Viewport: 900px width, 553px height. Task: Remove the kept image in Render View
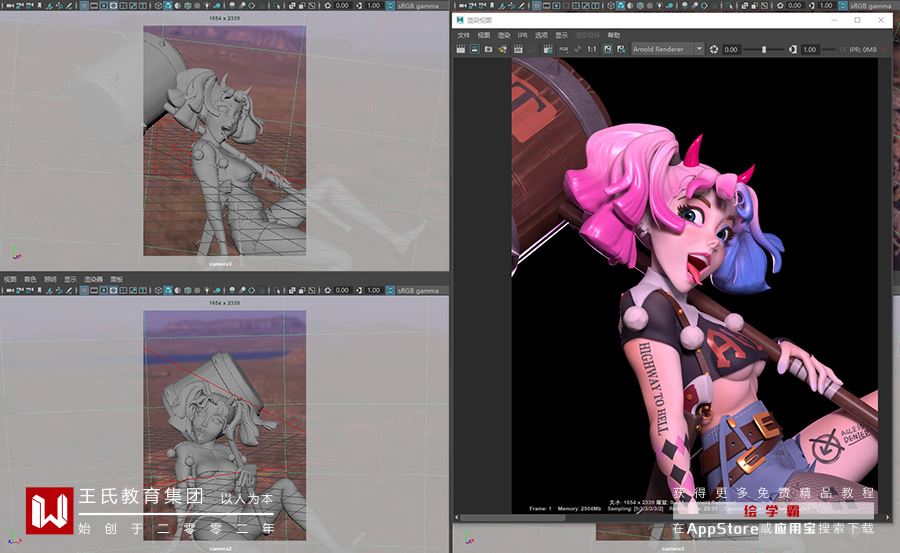coord(621,49)
